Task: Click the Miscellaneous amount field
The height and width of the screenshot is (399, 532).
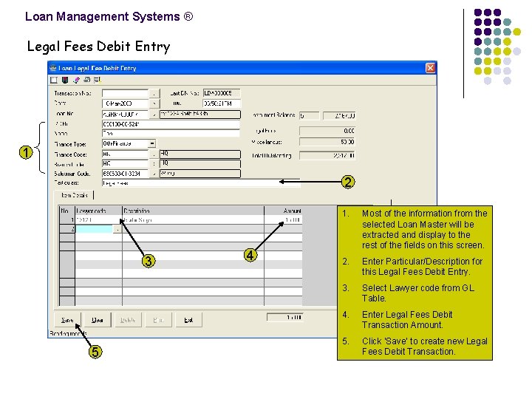Action: [x=327, y=142]
